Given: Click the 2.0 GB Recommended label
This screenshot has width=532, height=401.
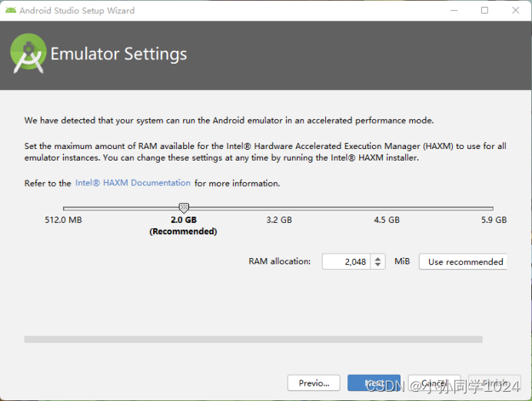Looking at the screenshot, I should (x=183, y=225).
